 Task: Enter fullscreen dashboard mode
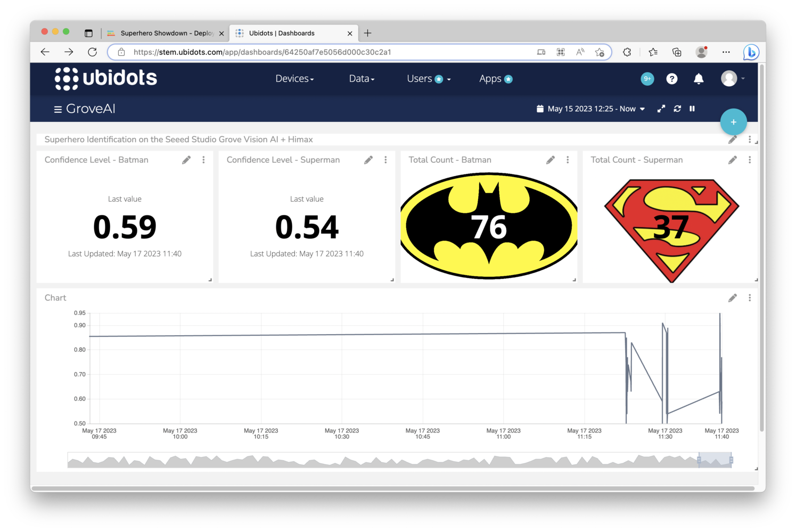661,109
